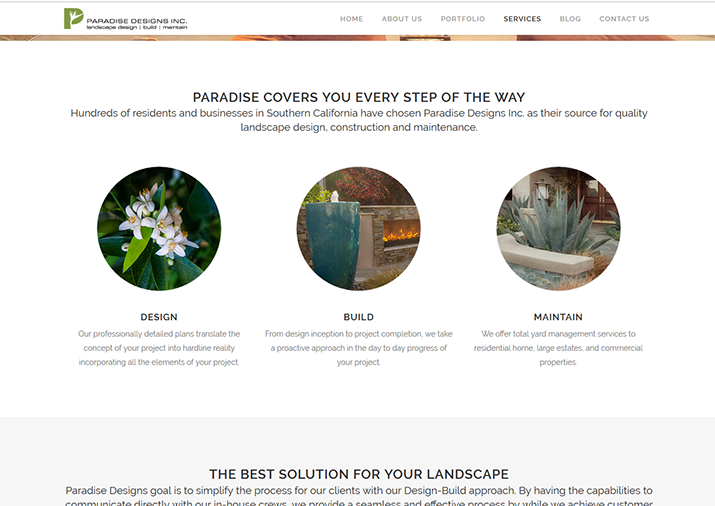Click the BUILD heading
This screenshot has width=715, height=506.
358,317
